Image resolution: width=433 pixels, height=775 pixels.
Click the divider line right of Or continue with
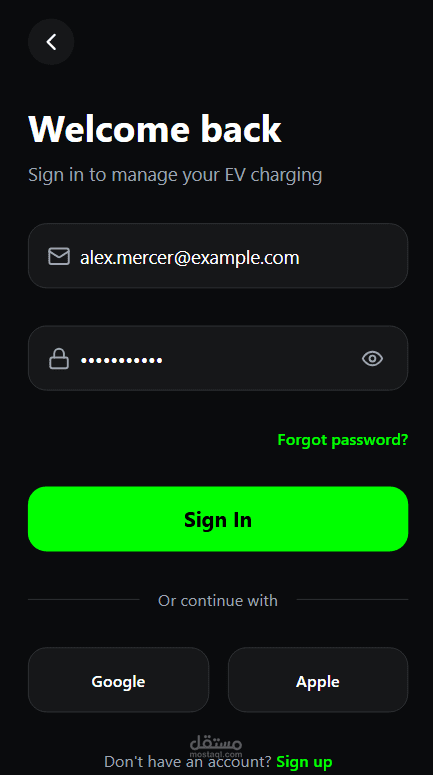click(x=352, y=600)
